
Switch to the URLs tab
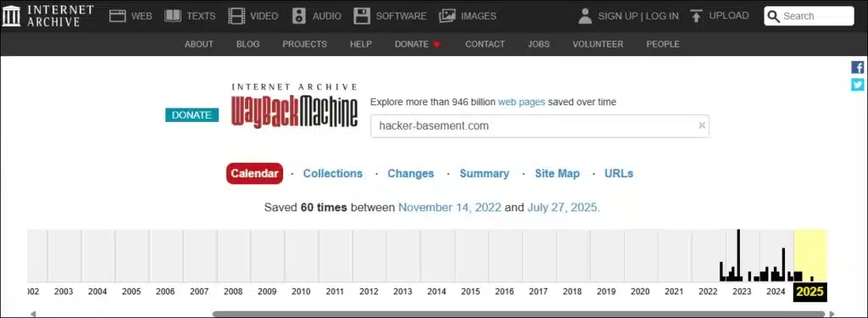pos(619,173)
